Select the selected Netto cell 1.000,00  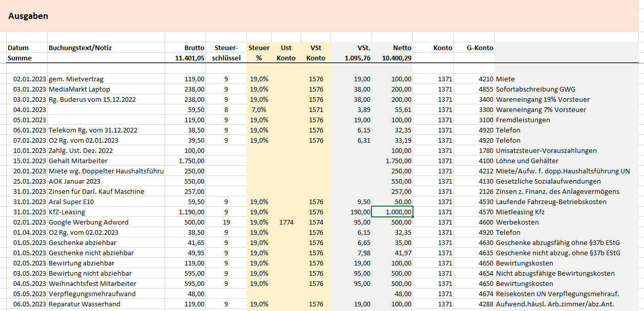point(392,212)
